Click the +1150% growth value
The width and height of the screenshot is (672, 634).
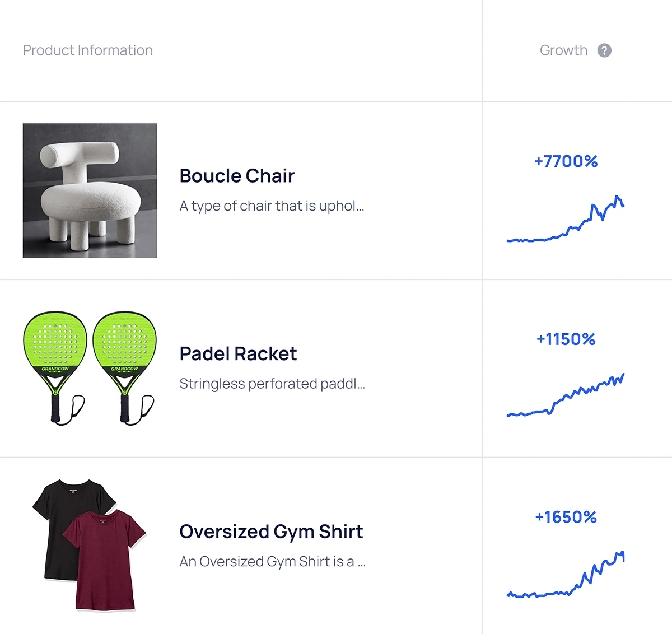tap(566, 339)
